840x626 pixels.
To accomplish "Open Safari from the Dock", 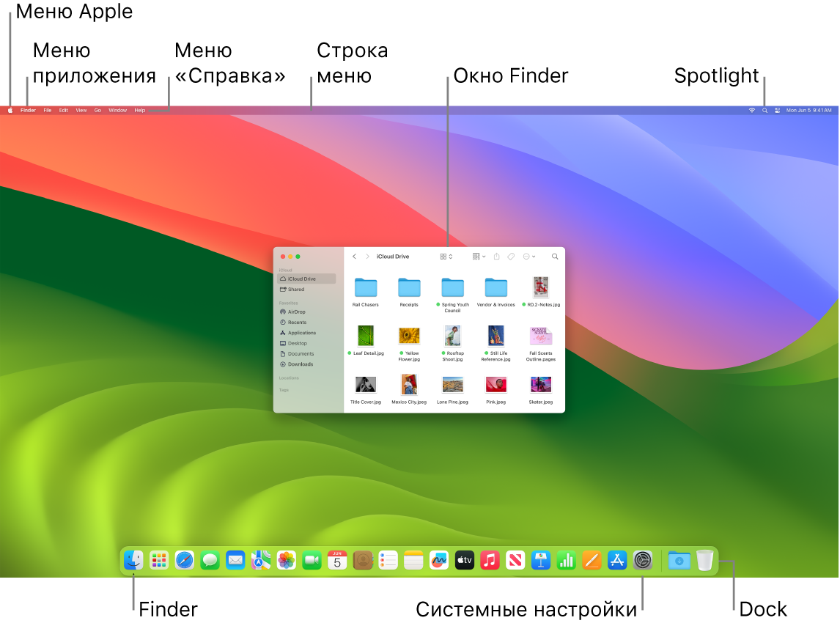I will [x=183, y=560].
